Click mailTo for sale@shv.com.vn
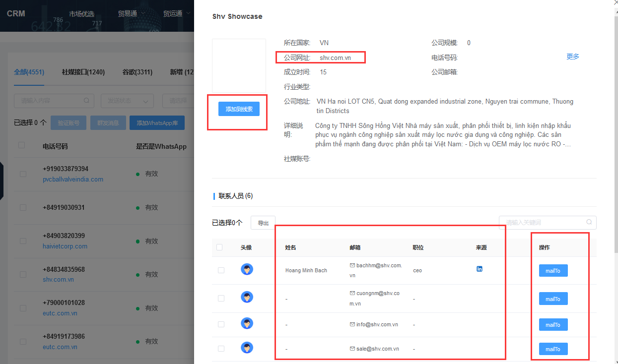Image resolution: width=618 pixels, height=364 pixels. [x=553, y=349]
